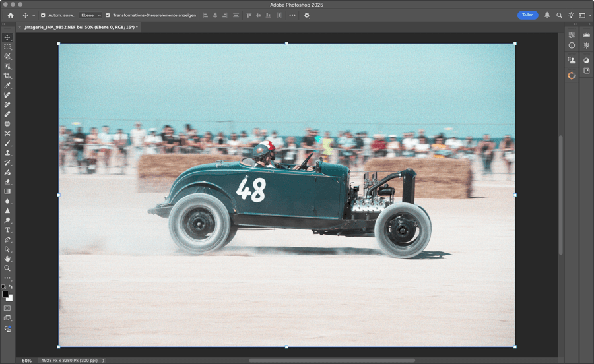Click the 'Teilen' share button
594x364 pixels.
pos(527,15)
